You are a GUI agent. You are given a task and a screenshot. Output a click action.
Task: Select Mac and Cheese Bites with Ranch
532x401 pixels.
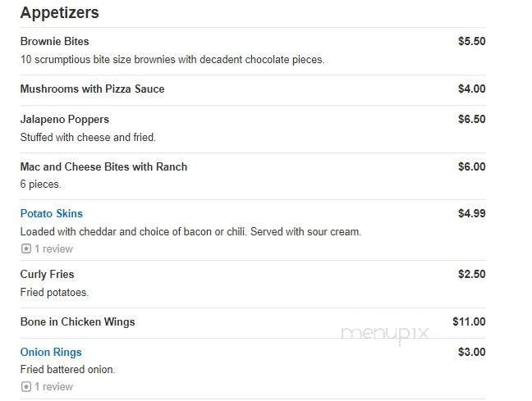pos(103,166)
